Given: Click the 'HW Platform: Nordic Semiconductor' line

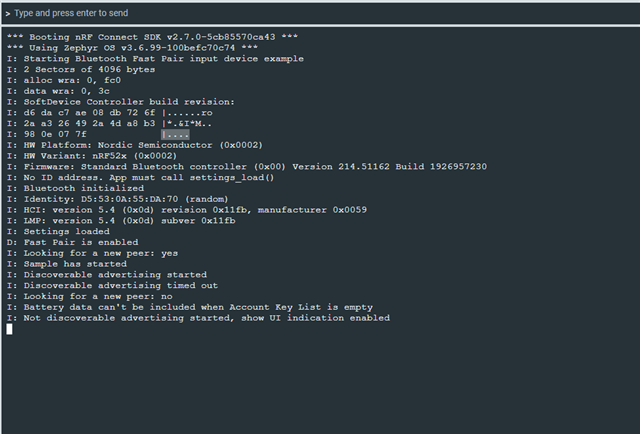Looking at the screenshot, I should 135,145.
